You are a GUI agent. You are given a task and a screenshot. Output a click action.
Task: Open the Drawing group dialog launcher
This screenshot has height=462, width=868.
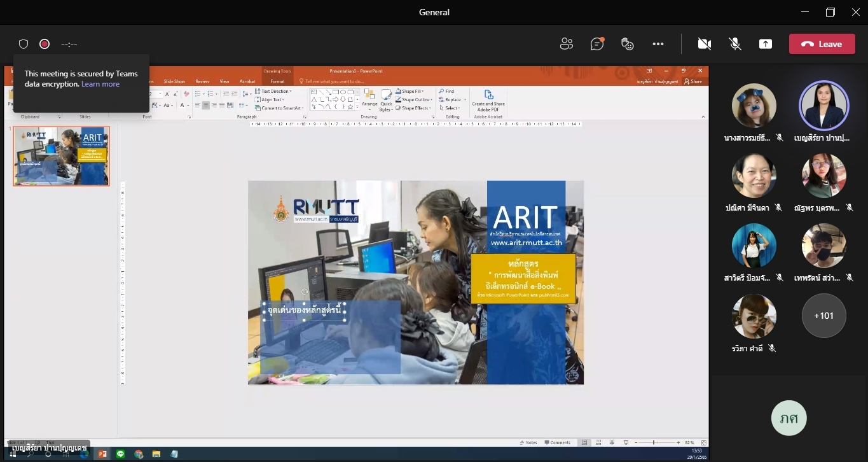click(433, 117)
